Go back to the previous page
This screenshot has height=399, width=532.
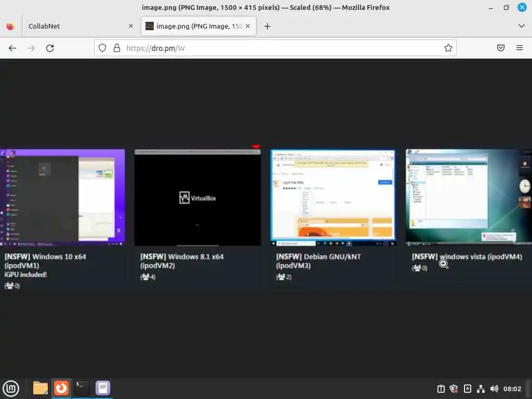[12, 48]
